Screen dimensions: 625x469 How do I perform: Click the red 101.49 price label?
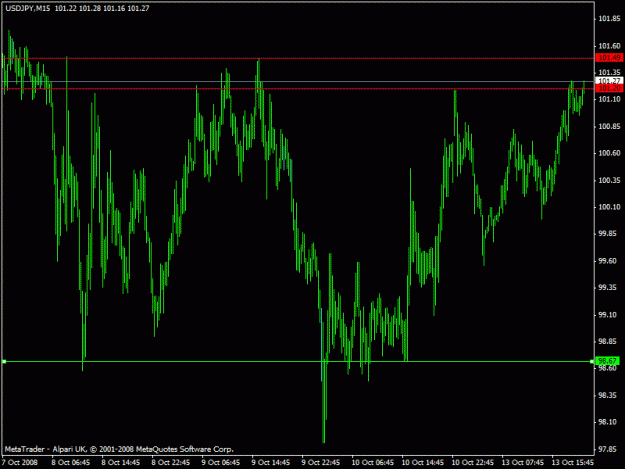coord(609,58)
